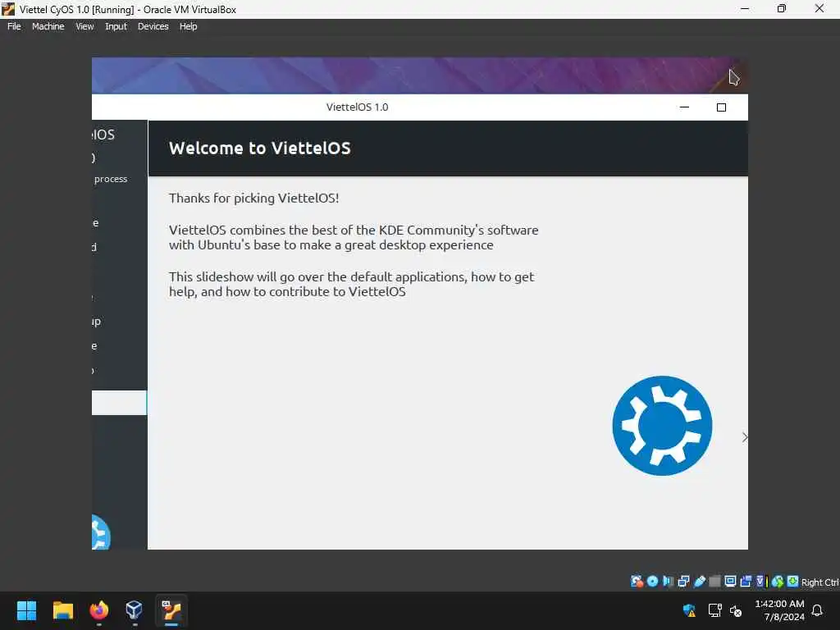Viewport: 840px width, 630px height.
Task: Click the mouse integration status icon
Action: 778,582
